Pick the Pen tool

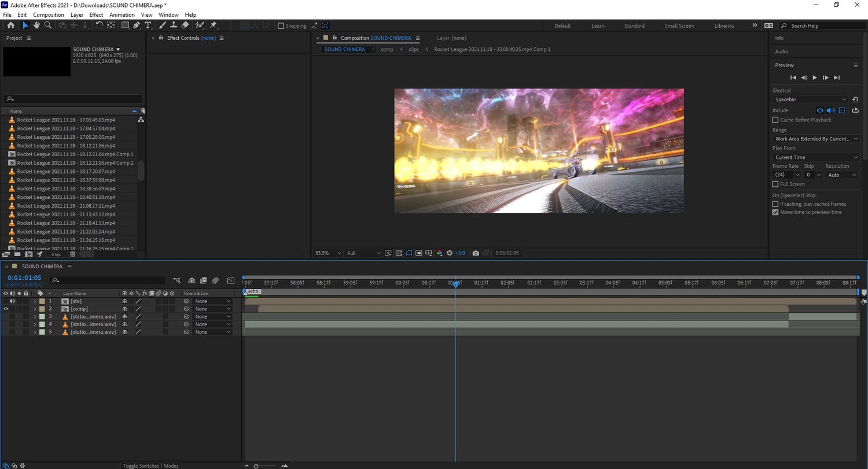(x=137, y=25)
